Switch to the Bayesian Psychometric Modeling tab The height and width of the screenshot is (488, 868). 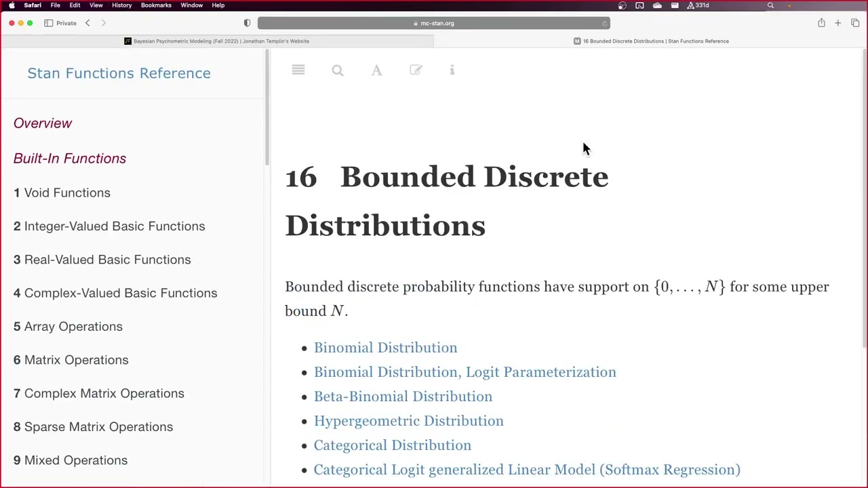[x=217, y=41]
